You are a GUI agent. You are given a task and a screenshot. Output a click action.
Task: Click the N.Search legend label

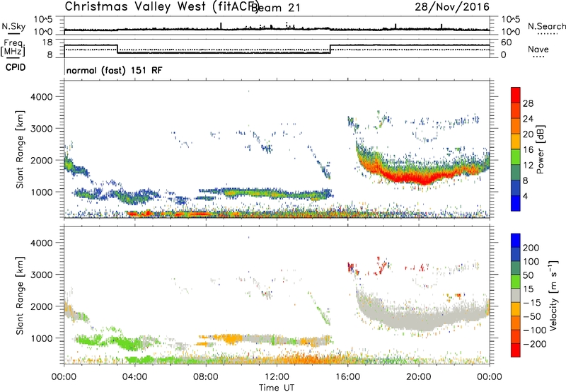[546, 26]
